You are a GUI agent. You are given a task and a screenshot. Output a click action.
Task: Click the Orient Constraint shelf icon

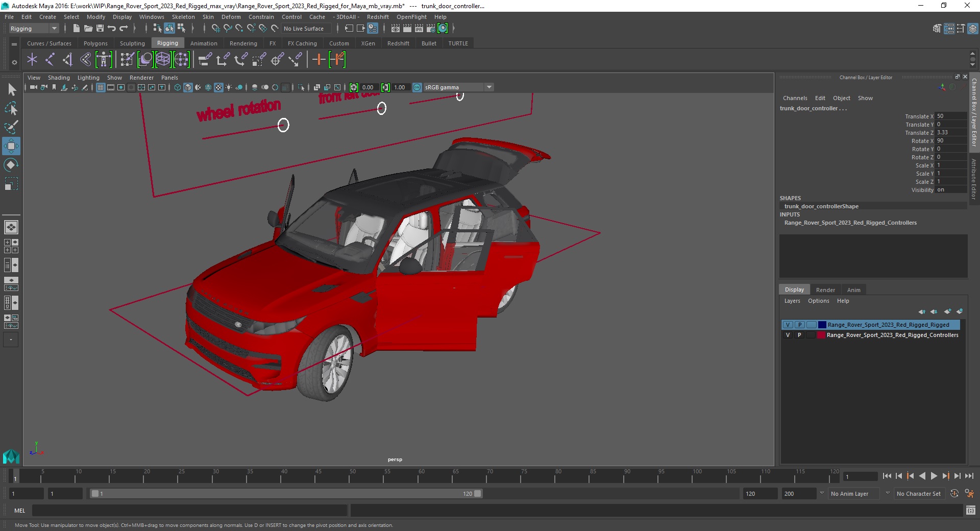[241, 60]
